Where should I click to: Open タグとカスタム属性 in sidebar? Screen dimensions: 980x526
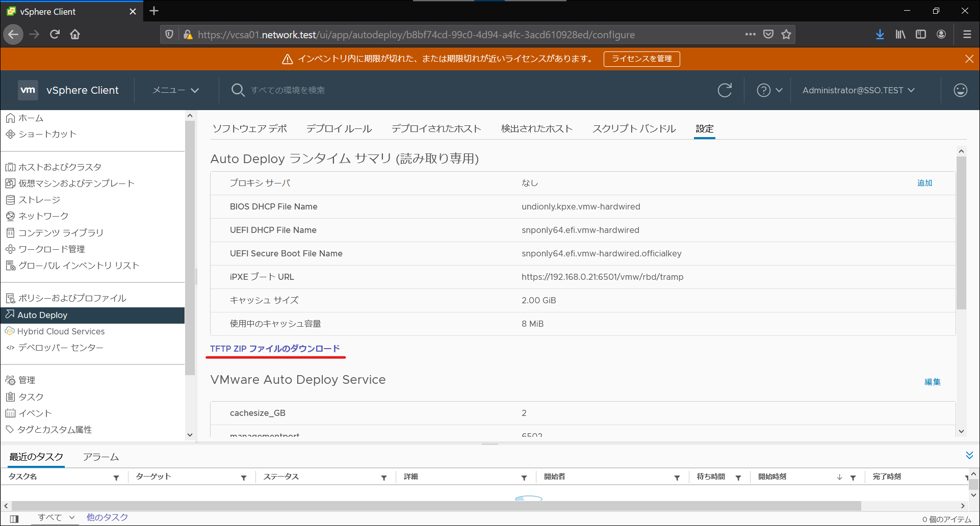[x=49, y=430]
